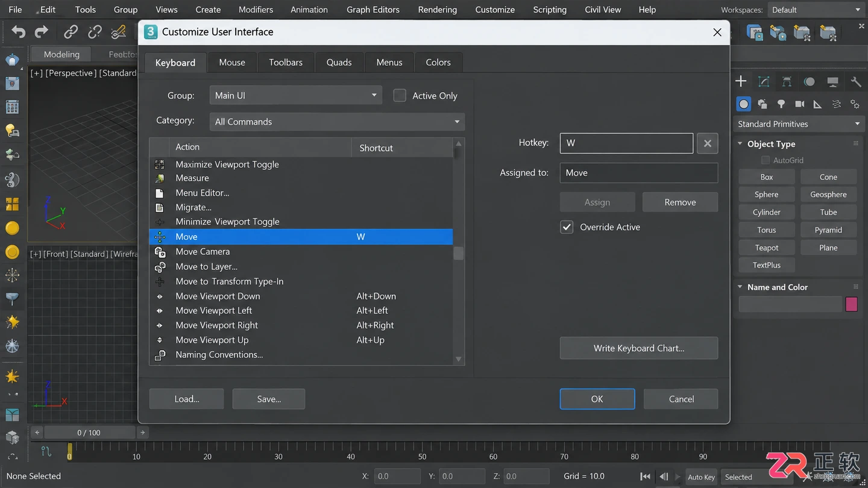Open the Display command panel icon
868x488 pixels.
coord(832,81)
